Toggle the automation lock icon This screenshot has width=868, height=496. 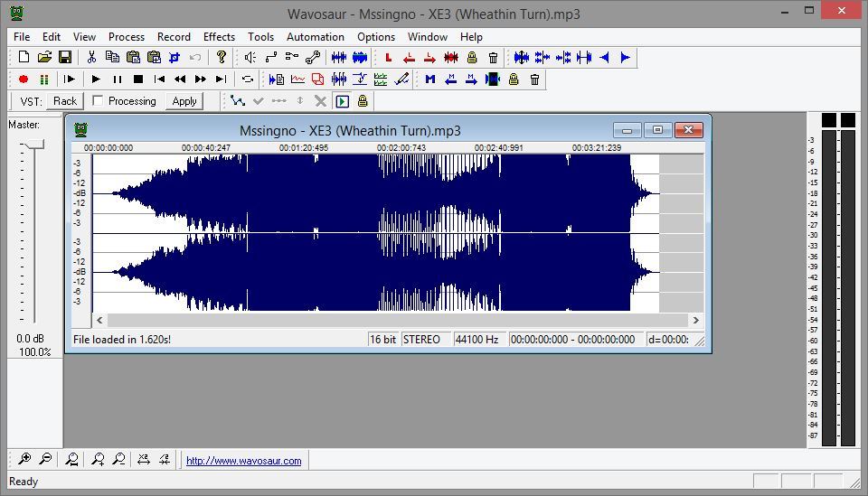pyautogui.click(x=363, y=101)
